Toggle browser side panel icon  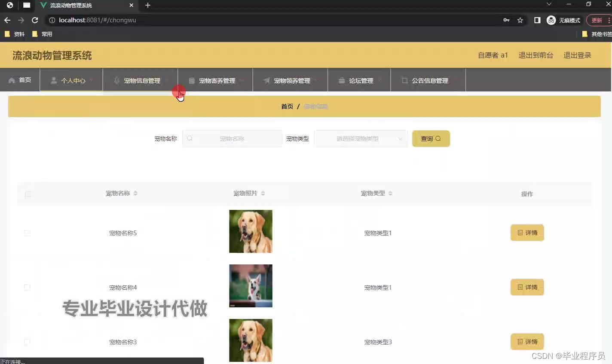pos(537,20)
